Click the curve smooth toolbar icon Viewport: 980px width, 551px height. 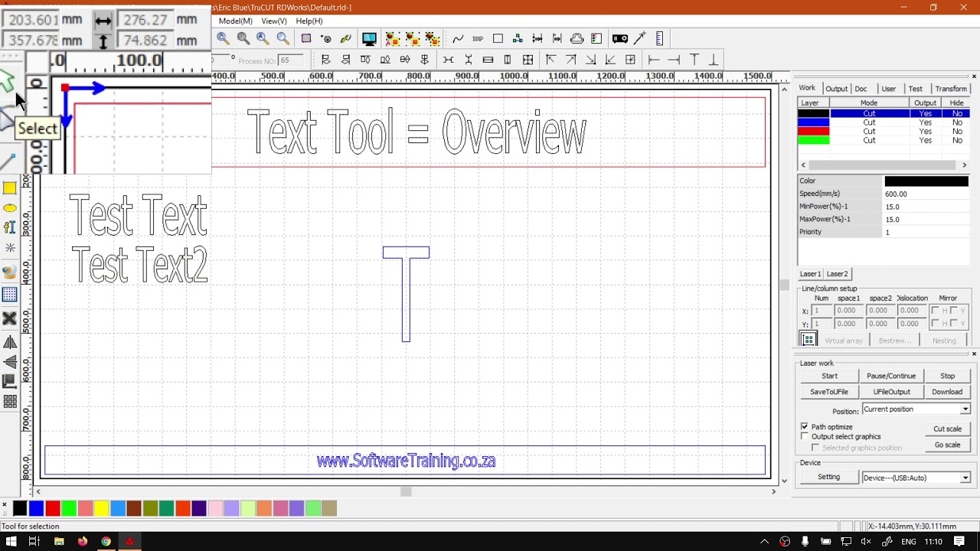[x=458, y=38]
